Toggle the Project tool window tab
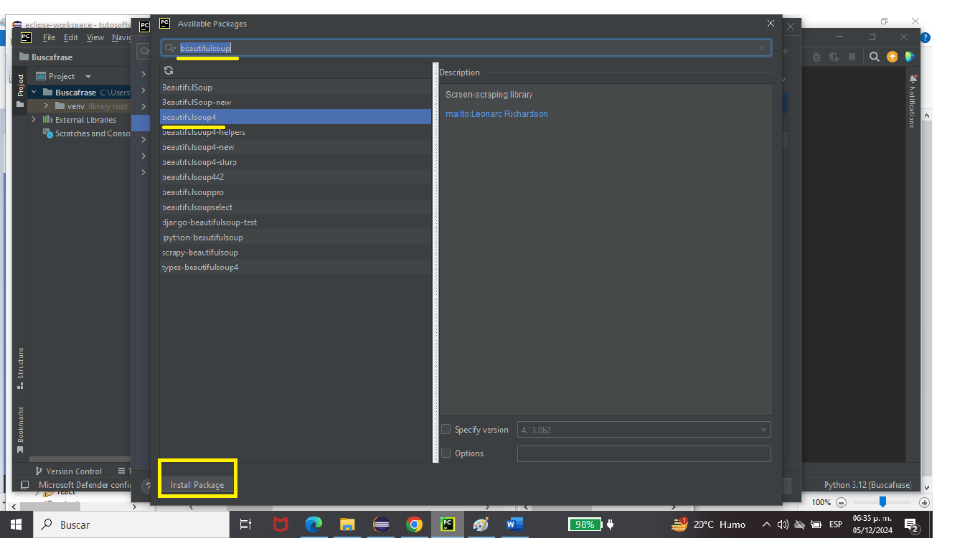980x551 pixels. pos(20,90)
